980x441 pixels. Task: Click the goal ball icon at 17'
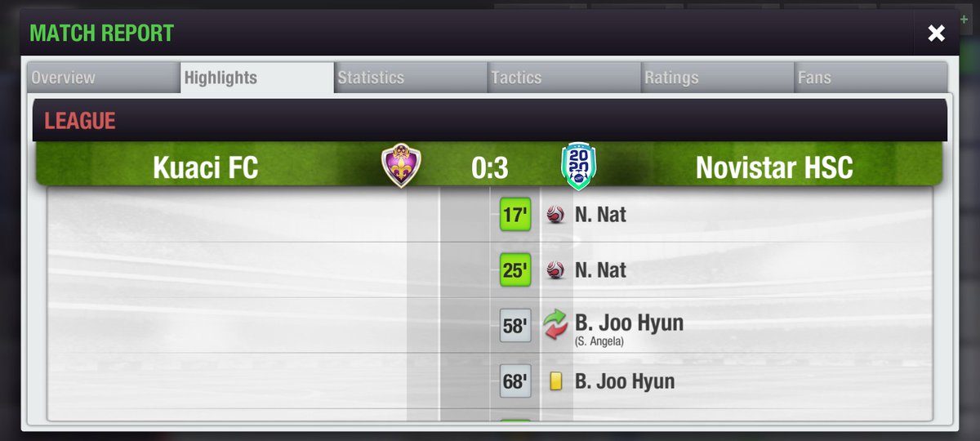pyautogui.click(x=555, y=215)
